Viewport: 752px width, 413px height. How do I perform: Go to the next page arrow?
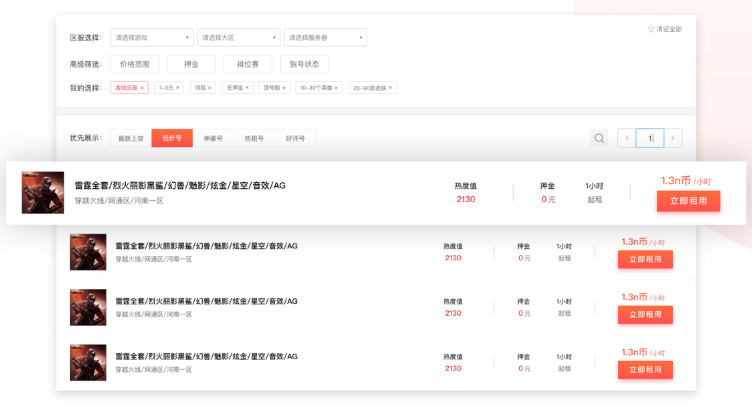[673, 138]
